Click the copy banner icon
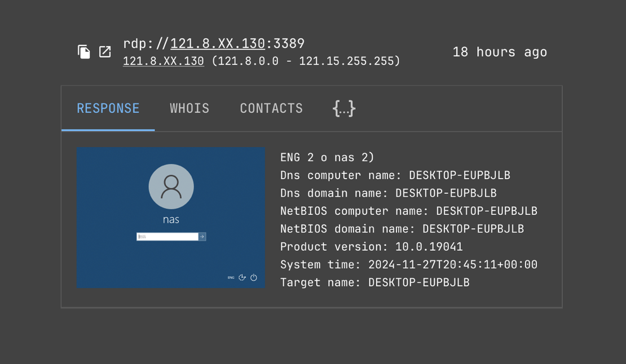 pos(83,51)
